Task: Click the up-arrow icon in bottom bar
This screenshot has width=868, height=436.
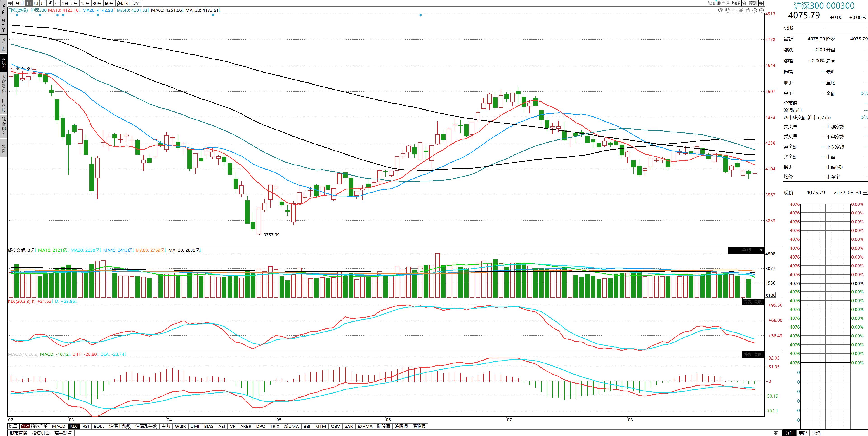Action: coord(776,433)
